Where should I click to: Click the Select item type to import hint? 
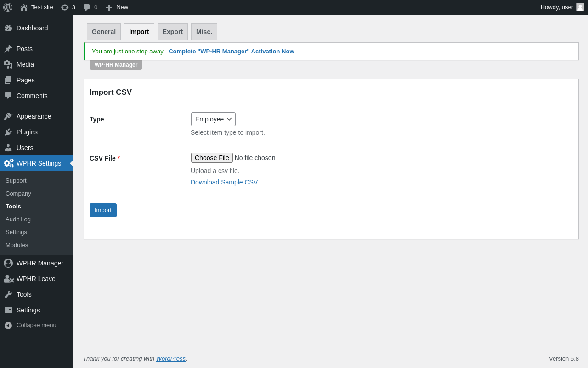pos(228,132)
